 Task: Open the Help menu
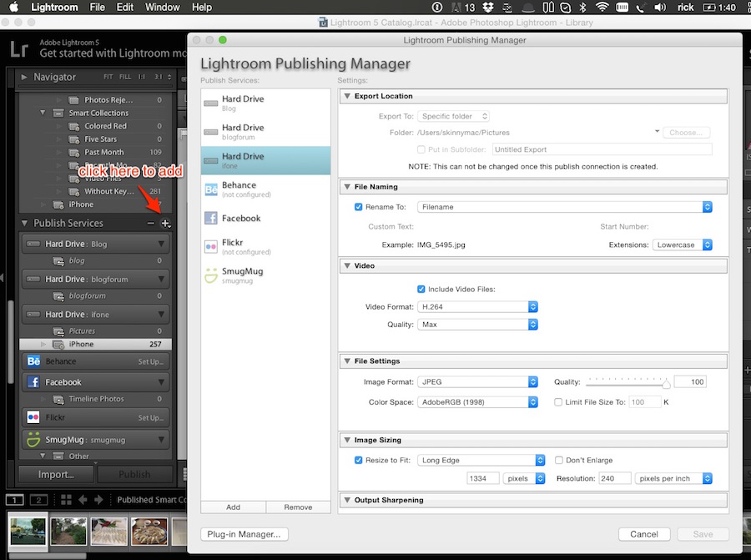pyautogui.click(x=202, y=8)
